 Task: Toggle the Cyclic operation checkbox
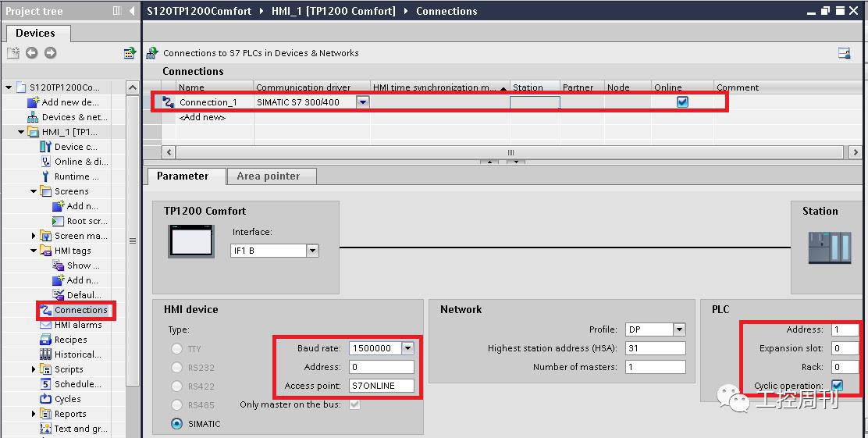(837, 386)
